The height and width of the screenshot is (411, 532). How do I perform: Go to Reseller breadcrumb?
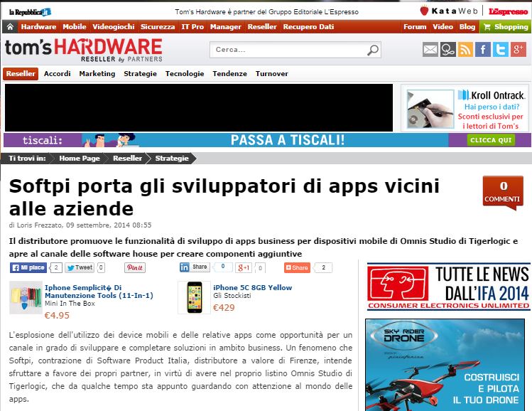127,159
